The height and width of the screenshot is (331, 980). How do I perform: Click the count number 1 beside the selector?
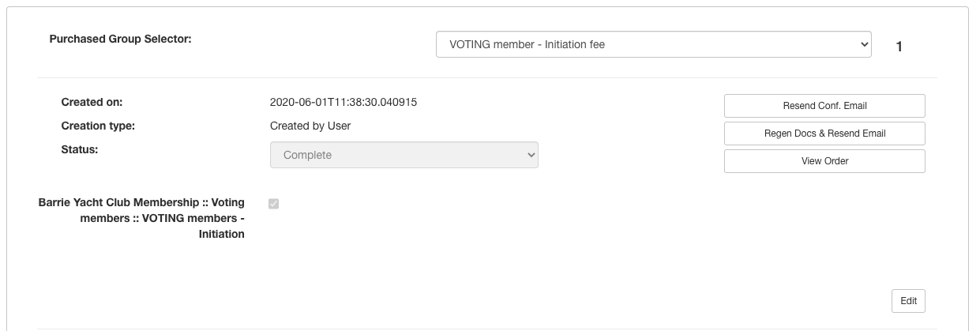point(899,47)
